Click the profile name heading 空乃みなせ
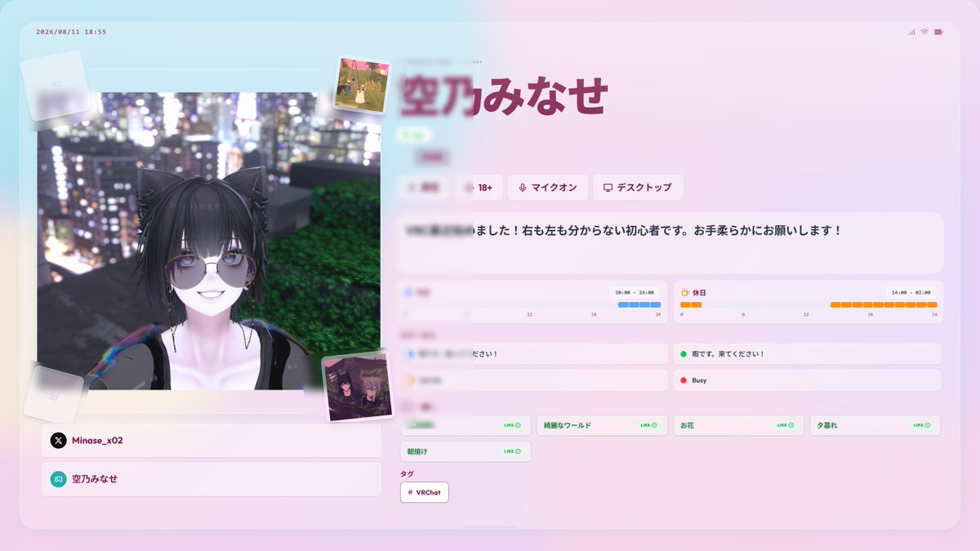Viewport: 980px width, 551px height. (504, 96)
